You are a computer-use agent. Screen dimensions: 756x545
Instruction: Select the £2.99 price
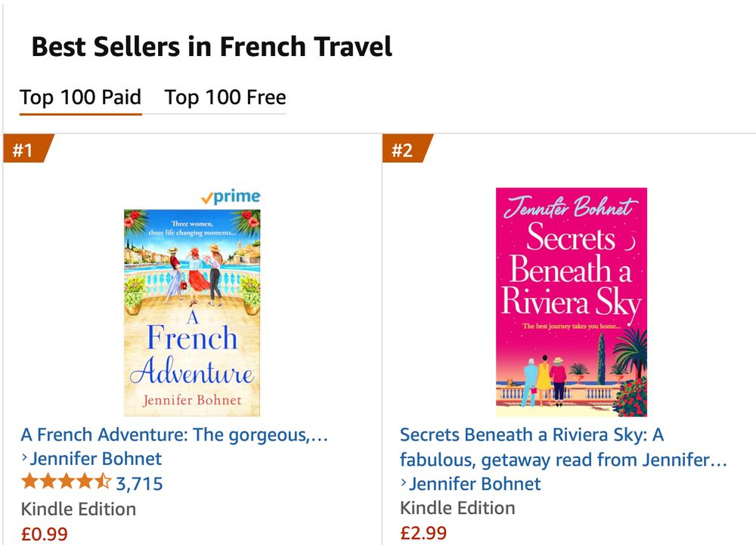(x=423, y=533)
